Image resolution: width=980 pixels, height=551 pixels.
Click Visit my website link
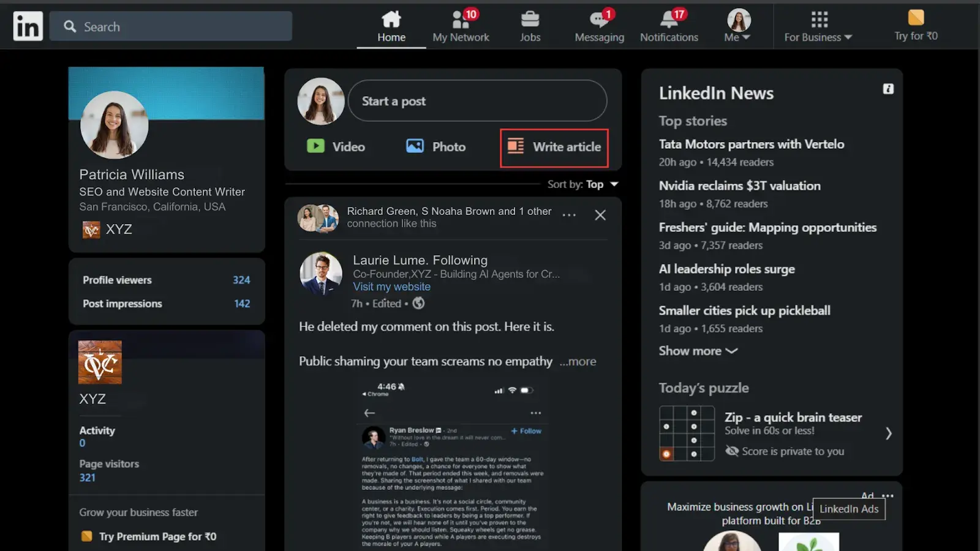pos(391,286)
